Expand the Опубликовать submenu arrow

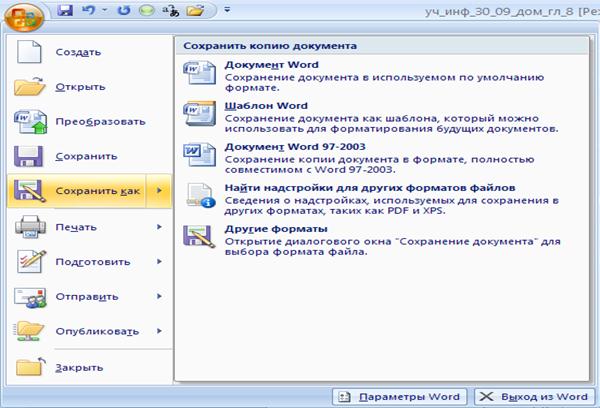(159, 331)
